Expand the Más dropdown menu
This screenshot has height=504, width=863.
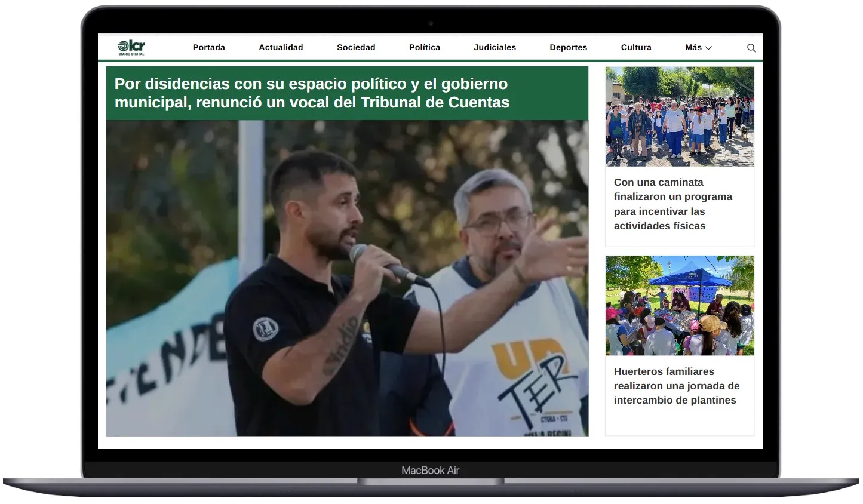pos(698,48)
